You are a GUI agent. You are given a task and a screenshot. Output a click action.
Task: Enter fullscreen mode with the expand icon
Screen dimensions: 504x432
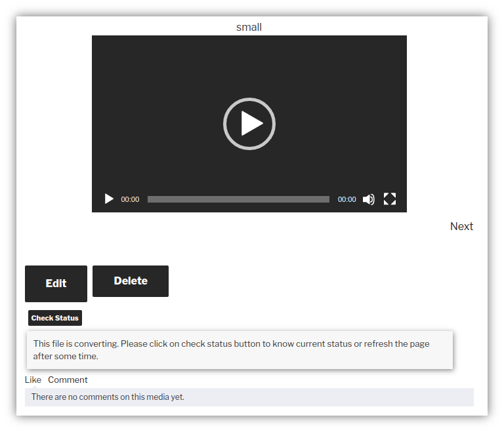pyautogui.click(x=390, y=199)
